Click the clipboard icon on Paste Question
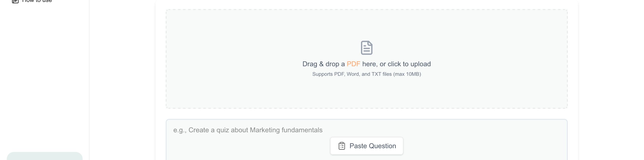Screen dimensions: 644x160 tap(342, 146)
